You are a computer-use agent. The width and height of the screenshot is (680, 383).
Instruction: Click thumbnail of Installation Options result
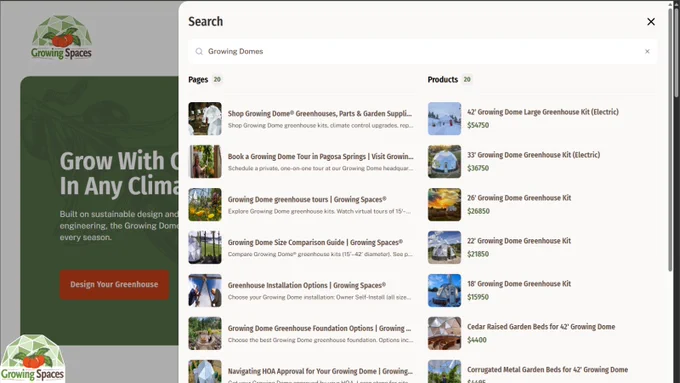(205, 290)
